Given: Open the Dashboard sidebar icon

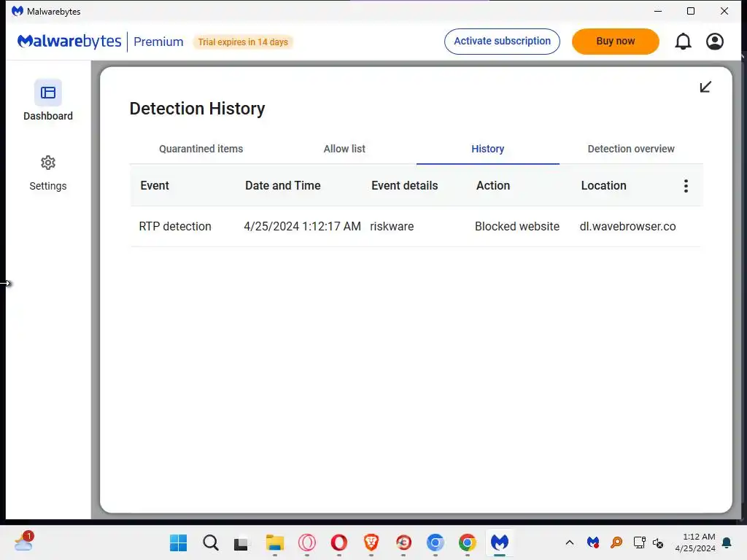Looking at the screenshot, I should coord(48,93).
